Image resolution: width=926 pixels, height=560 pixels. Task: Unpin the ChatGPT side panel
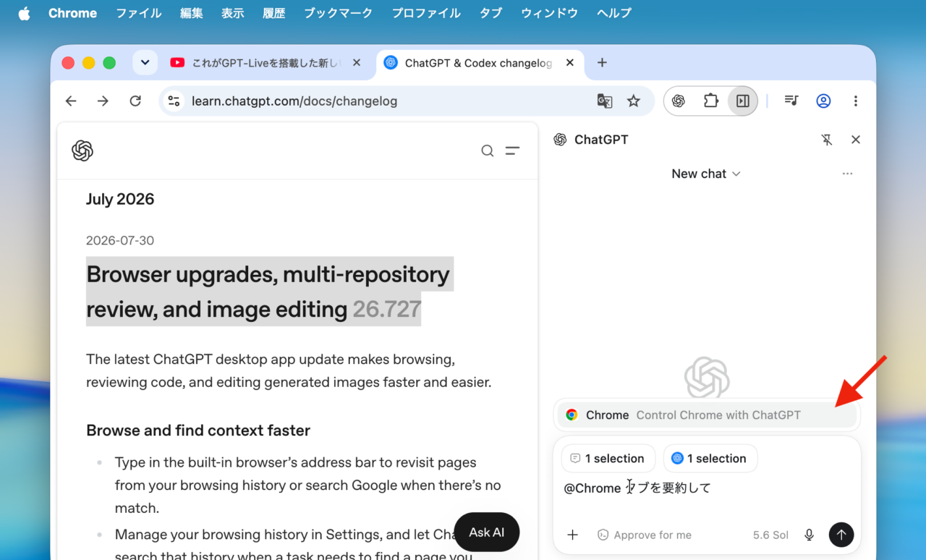[827, 140]
